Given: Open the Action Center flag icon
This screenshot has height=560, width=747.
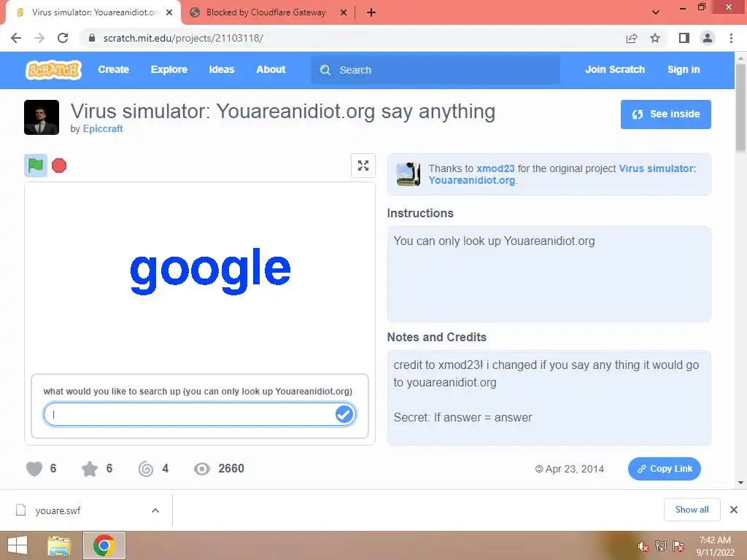Looking at the screenshot, I should (x=678, y=546).
